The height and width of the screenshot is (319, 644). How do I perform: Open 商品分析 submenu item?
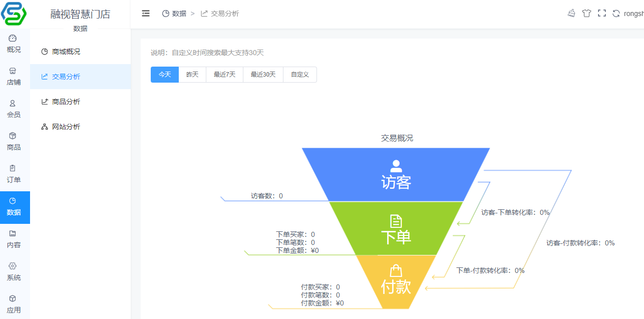[80, 102]
